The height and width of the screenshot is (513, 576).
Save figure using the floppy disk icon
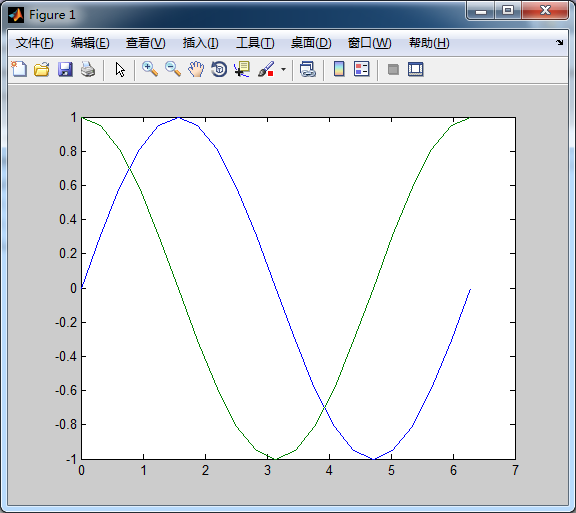65,69
